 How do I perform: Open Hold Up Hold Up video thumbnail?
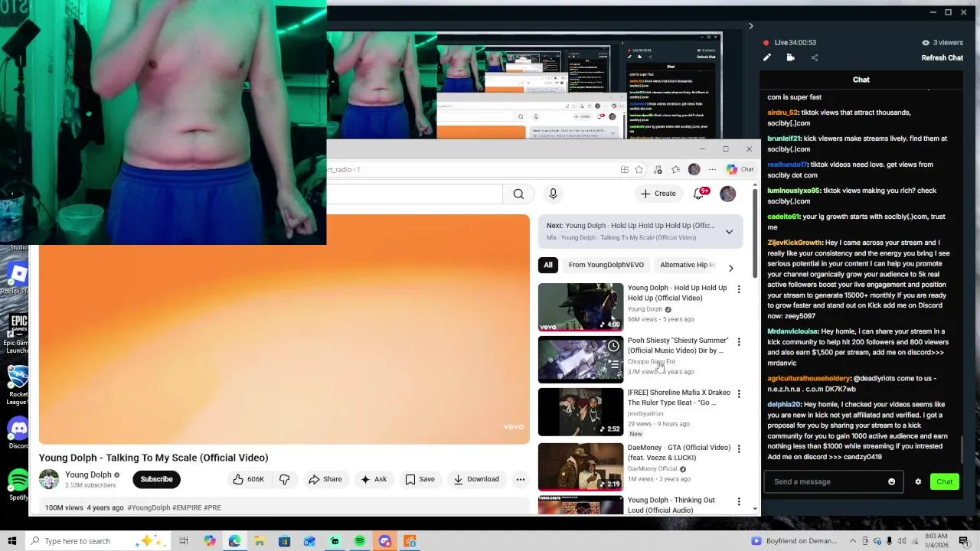pos(580,307)
